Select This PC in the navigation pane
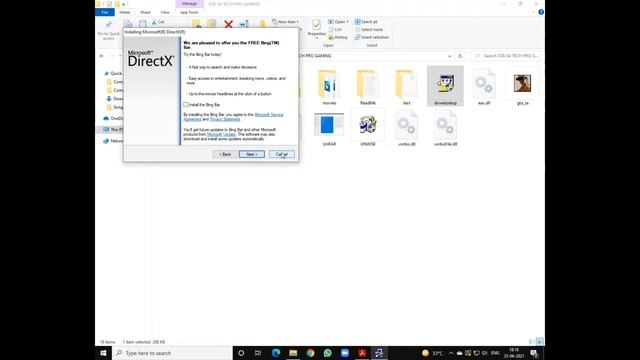This screenshot has height=360, width=640. tap(113, 129)
